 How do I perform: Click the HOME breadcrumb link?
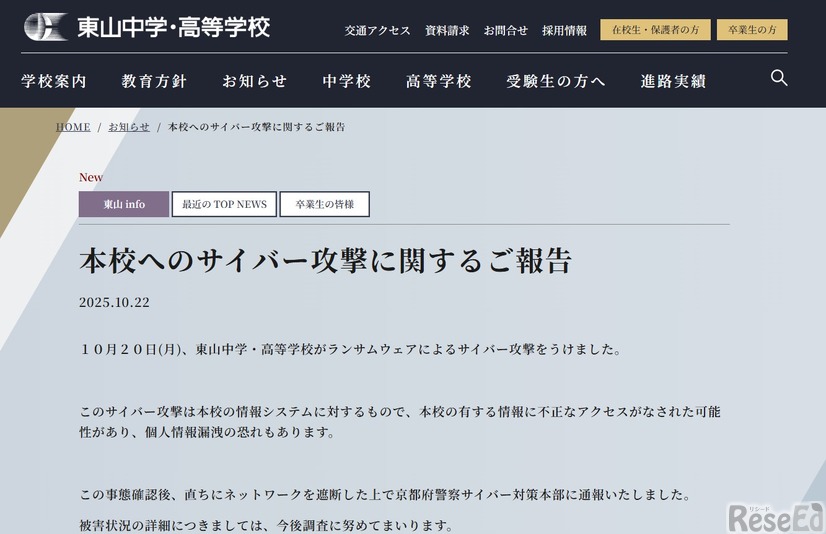[x=73, y=127]
